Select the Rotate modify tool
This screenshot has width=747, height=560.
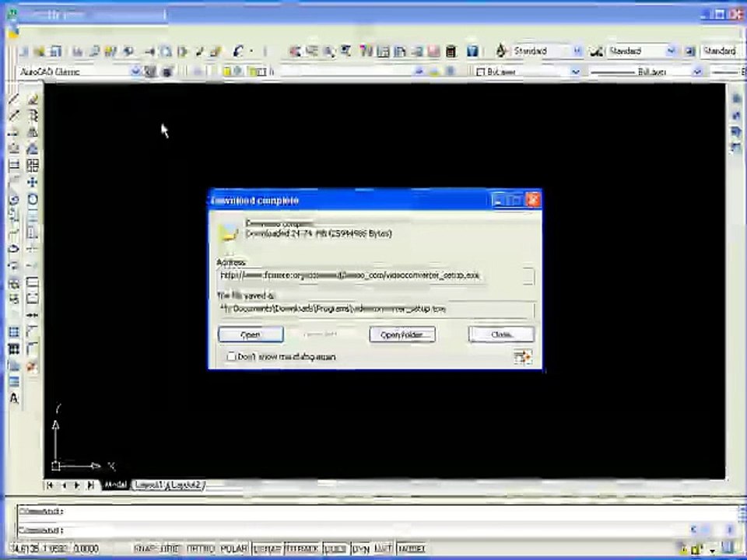tap(33, 199)
